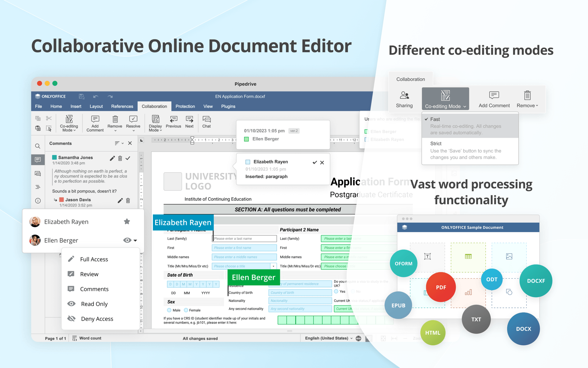Select the Add Comment tool

click(95, 123)
